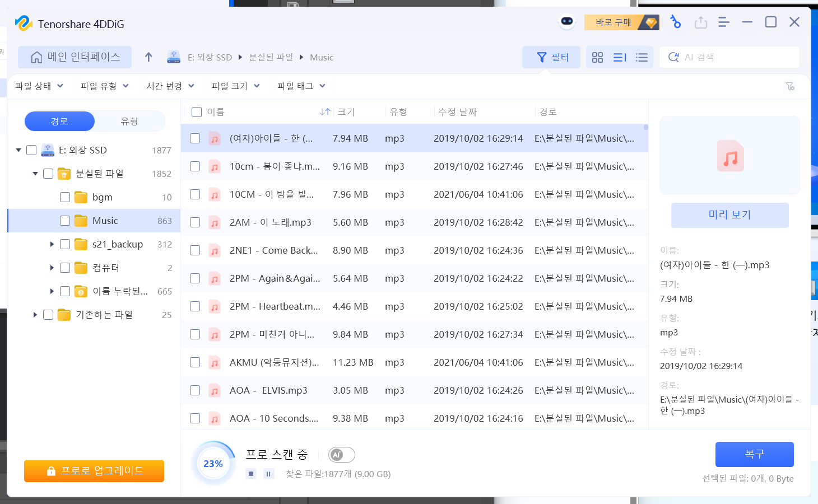
Task: Click the 미리 보기 preview button
Action: coord(730,215)
